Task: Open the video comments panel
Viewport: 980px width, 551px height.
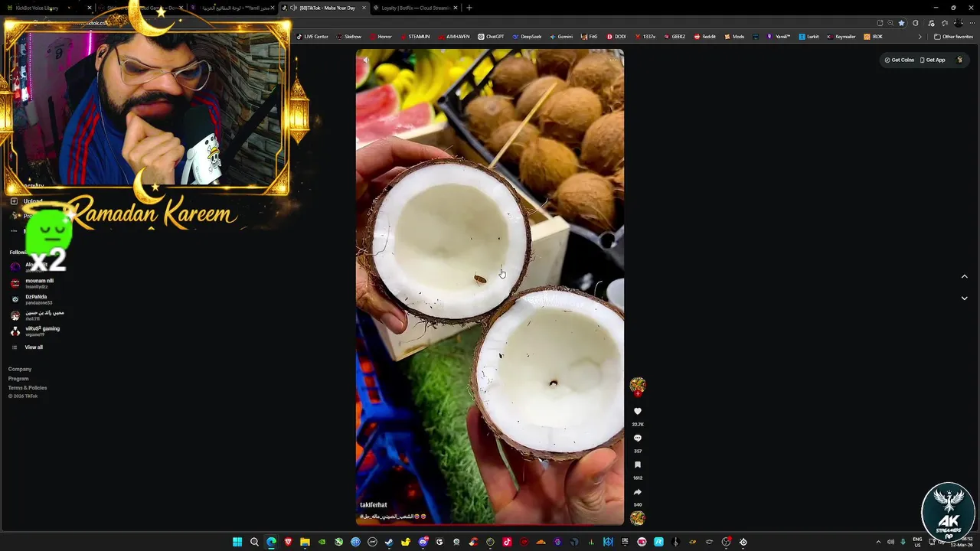Action: tap(638, 439)
